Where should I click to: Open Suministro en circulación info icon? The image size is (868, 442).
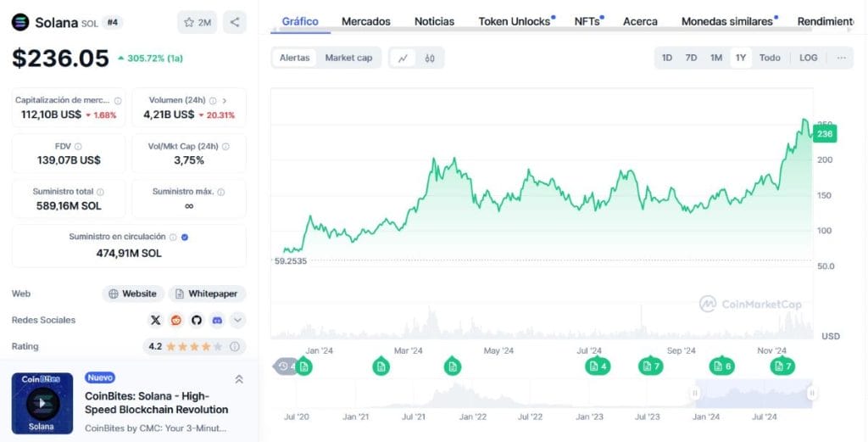173,237
